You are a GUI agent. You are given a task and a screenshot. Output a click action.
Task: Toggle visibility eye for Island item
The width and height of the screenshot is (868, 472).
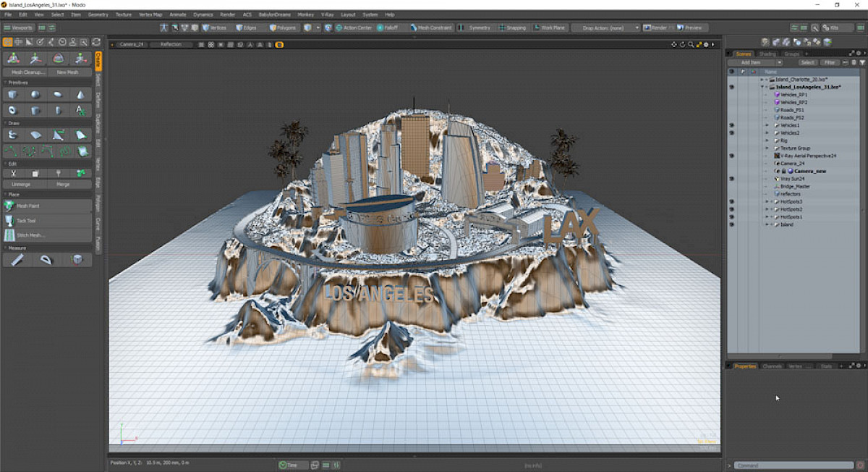pyautogui.click(x=731, y=224)
